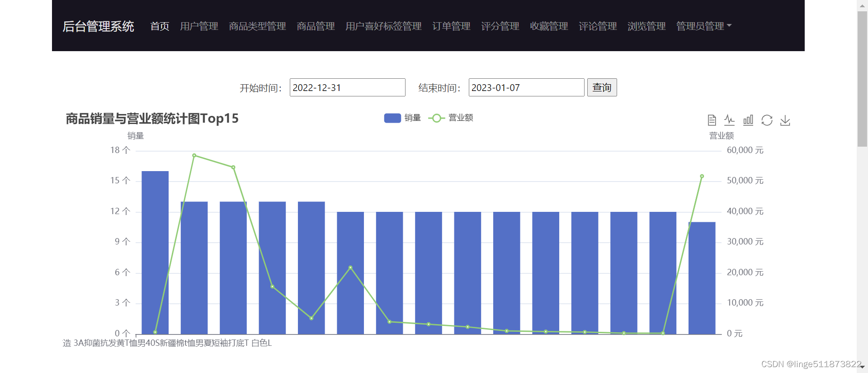The image size is (868, 373).
Task: Go to 首页 in navigation bar
Action: point(160,26)
